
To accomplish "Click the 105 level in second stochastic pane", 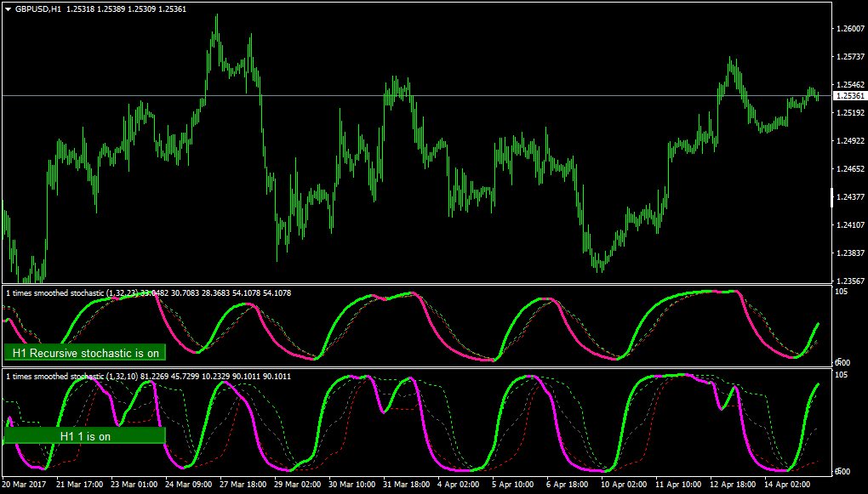I will click(x=842, y=374).
